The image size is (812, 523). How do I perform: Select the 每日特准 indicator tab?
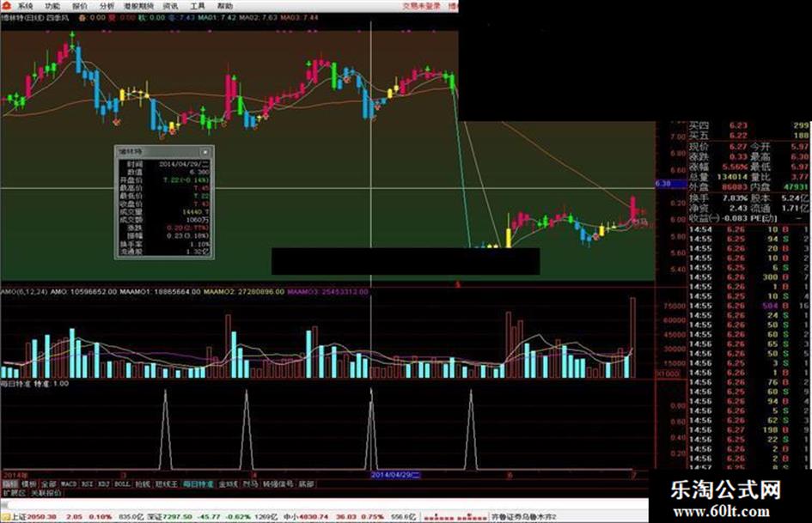click(198, 484)
